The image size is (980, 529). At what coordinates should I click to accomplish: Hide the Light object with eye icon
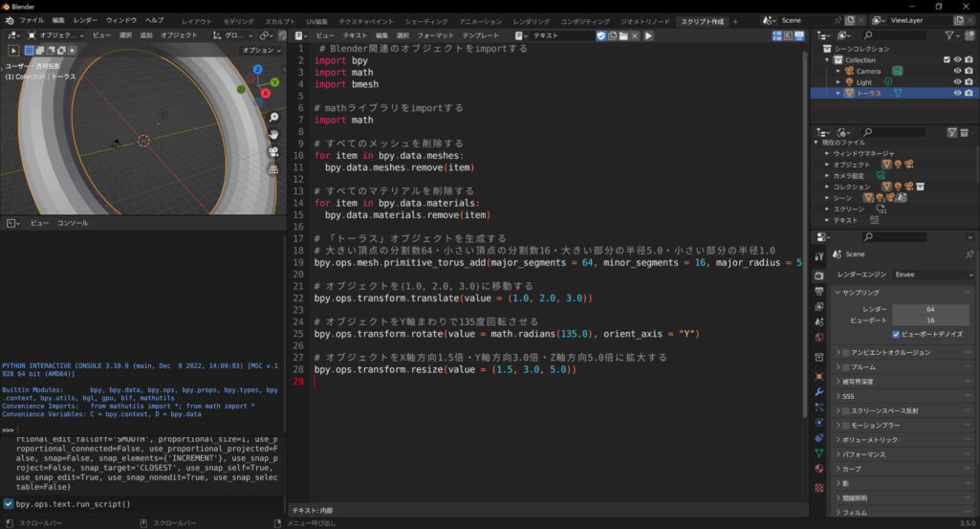957,82
